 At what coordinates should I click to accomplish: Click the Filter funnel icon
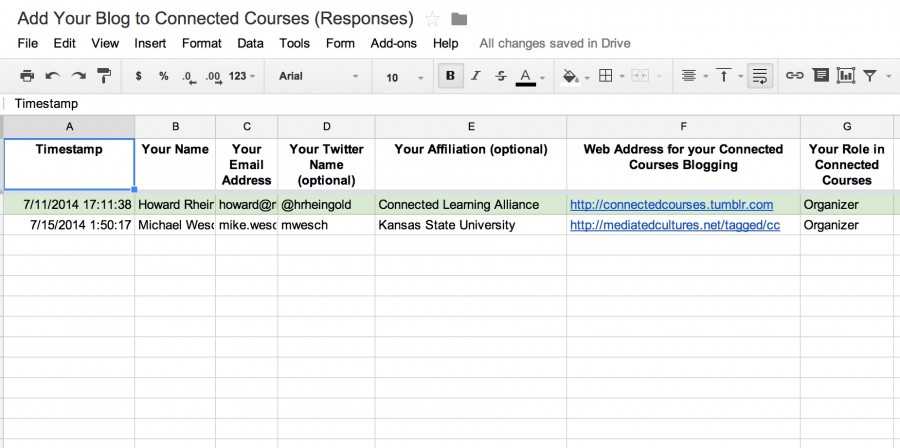coord(870,76)
